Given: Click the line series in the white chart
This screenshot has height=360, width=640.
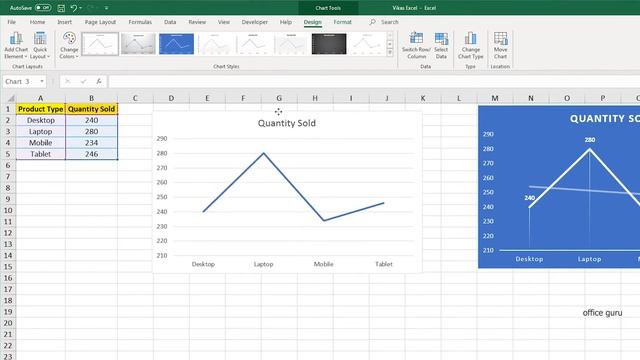Looking at the screenshot, I should coord(294,187).
